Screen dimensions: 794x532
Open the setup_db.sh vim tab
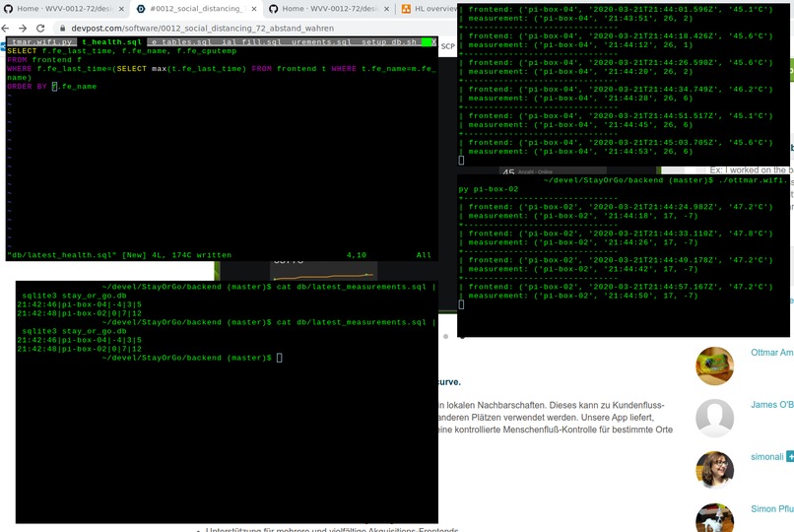coord(389,42)
